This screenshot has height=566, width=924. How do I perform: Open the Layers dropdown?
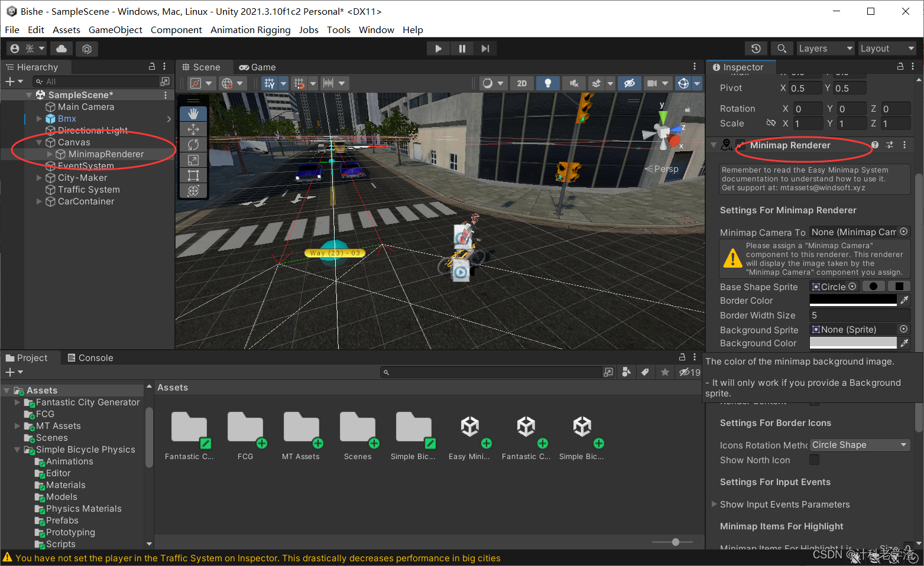pyautogui.click(x=825, y=48)
